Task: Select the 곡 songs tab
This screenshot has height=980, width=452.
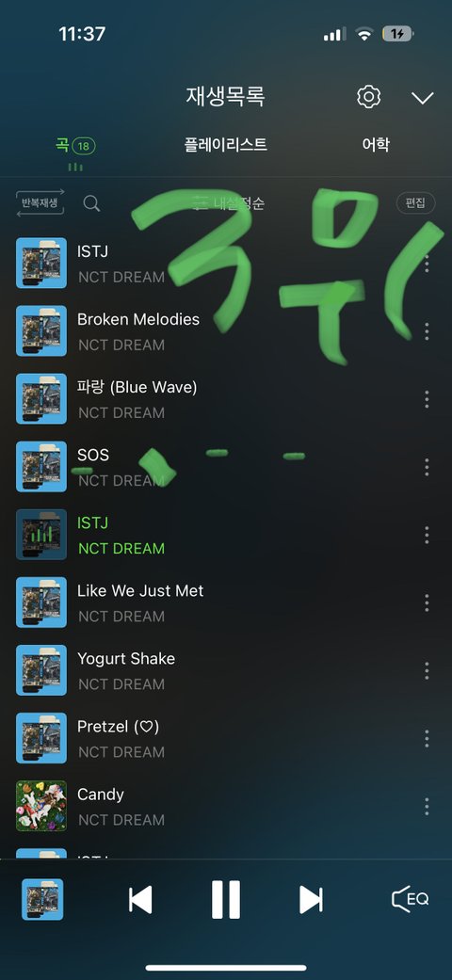Action: point(75,146)
